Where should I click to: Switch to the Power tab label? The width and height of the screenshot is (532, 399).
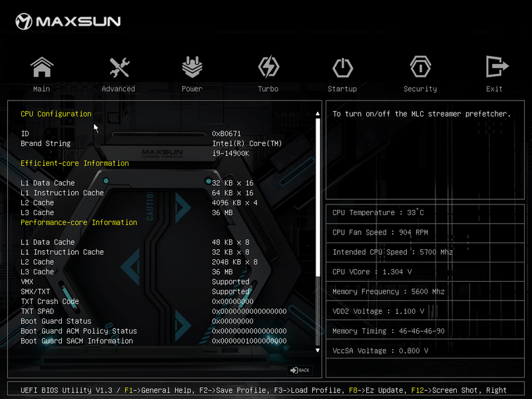pyautogui.click(x=192, y=89)
